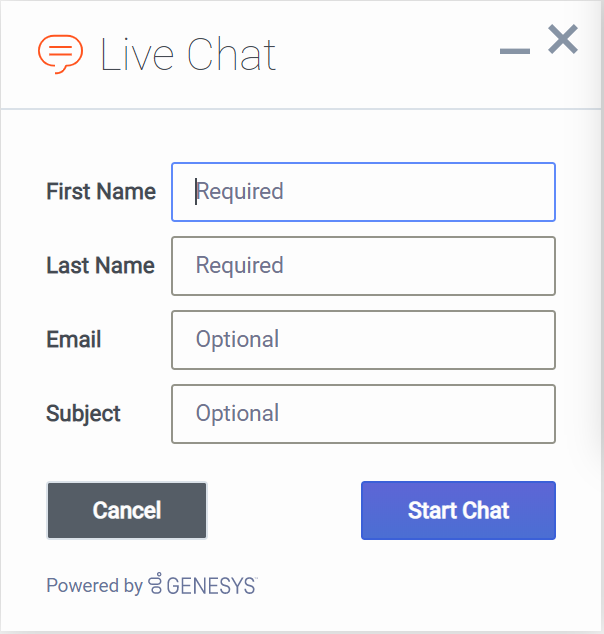Click into the Last Name field
604x634 pixels.
[x=363, y=266]
